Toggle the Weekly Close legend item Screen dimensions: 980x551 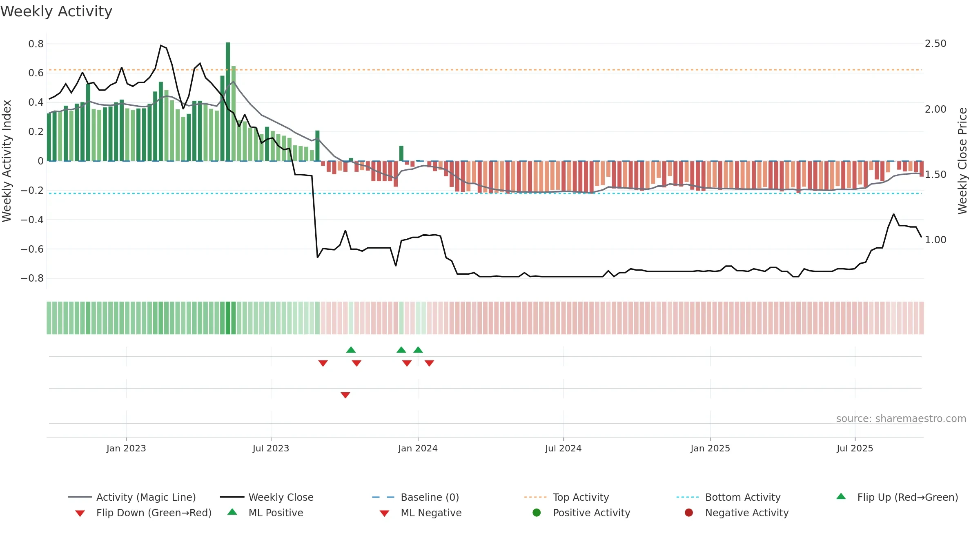click(x=267, y=497)
